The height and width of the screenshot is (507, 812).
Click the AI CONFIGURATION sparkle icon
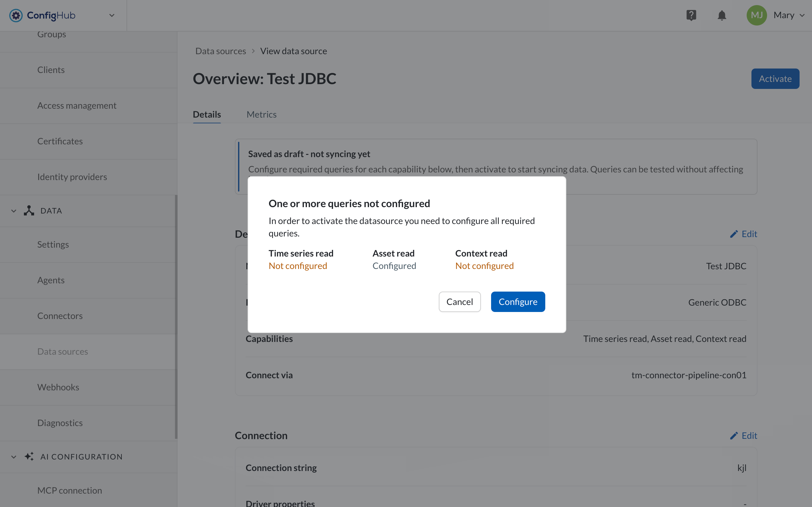29,456
